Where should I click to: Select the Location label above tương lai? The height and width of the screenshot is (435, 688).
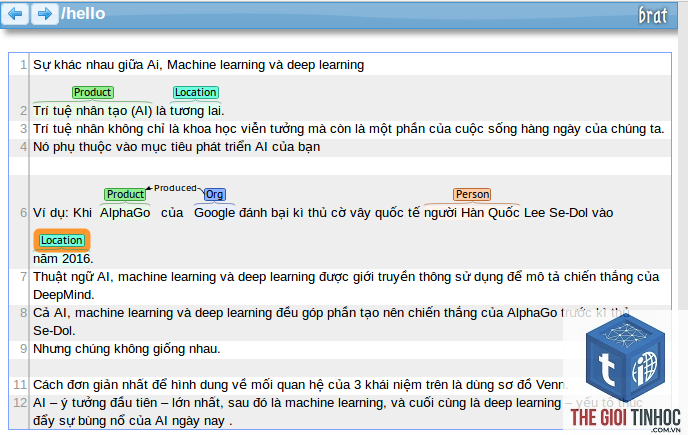(196, 93)
